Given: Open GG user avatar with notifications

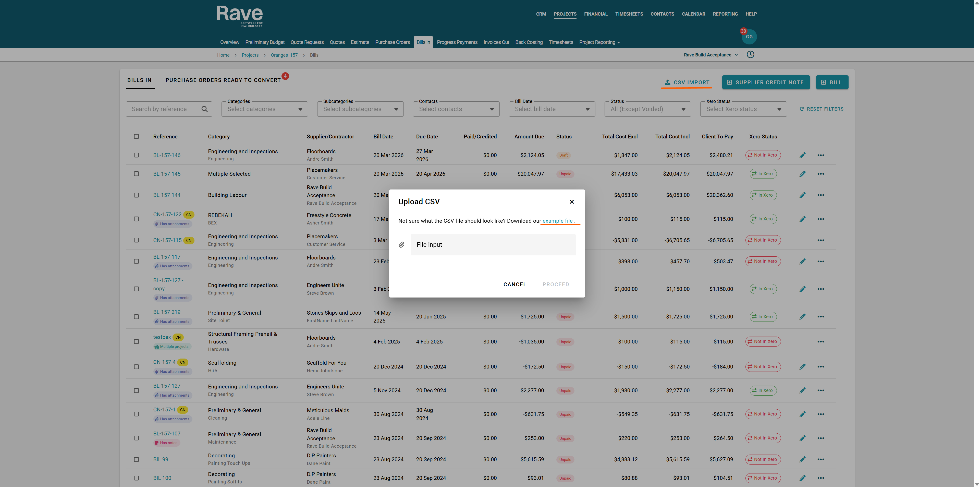Looking at the screenshot, I should (x=749, y=37).
